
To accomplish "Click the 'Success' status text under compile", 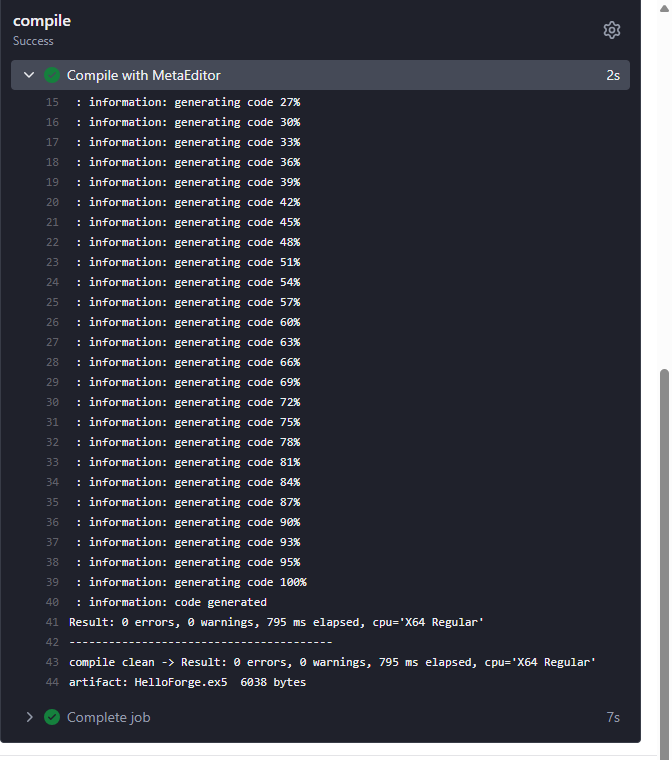I will 33,41.
